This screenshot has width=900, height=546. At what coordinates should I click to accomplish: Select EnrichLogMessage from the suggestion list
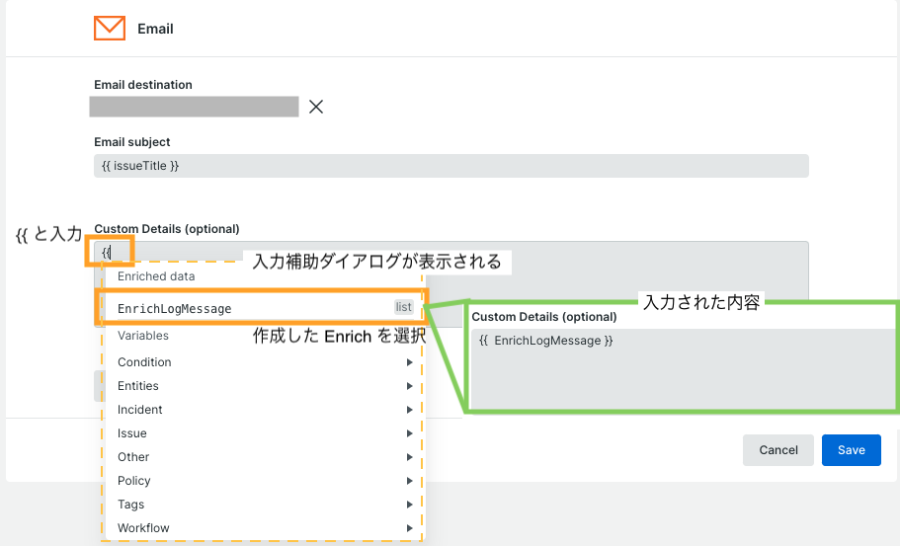tap(175, 309)
